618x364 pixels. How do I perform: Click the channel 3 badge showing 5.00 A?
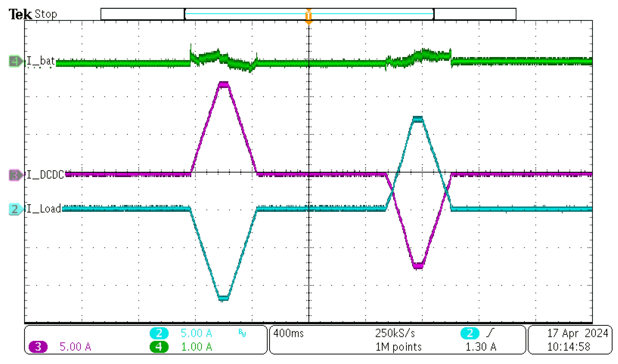(39, 348)
